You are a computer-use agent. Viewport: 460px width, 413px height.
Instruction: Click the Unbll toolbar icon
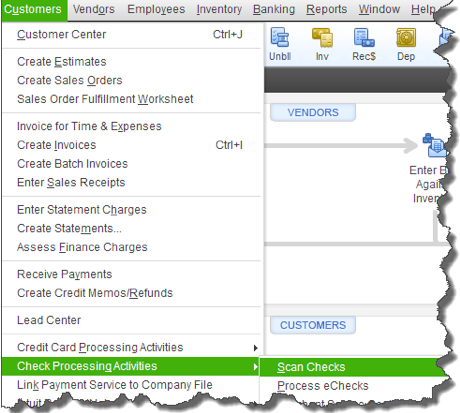point(280,37)
